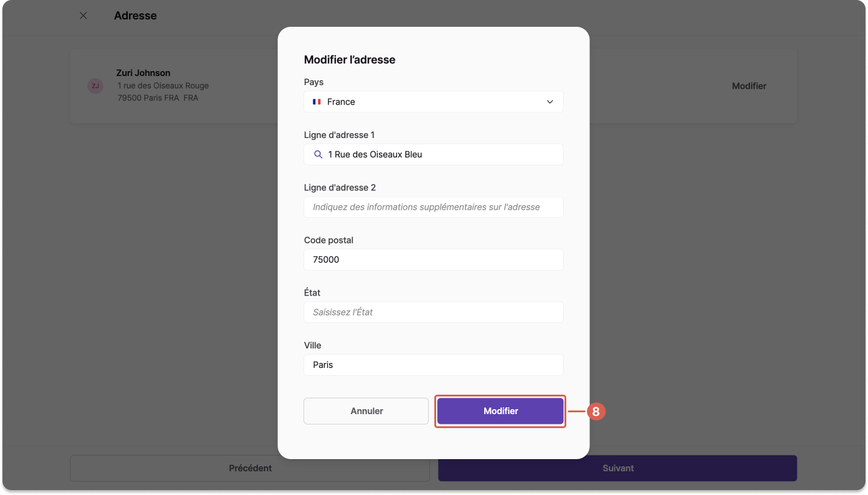Click the Ville field showing Paris

(434, 365)
